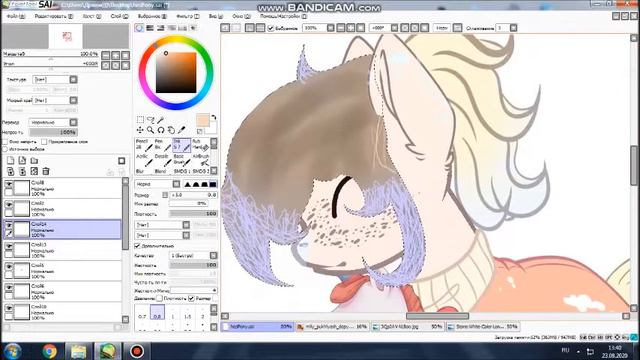
Task: Open the layer blend mode dropdown
Action: pyautogui.click(x=73, y=122)
